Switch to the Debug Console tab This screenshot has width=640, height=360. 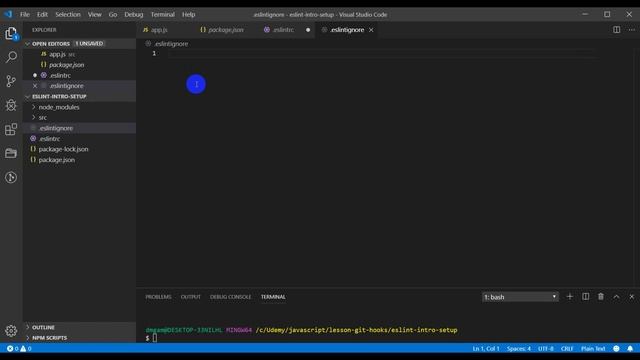[231, 297]
